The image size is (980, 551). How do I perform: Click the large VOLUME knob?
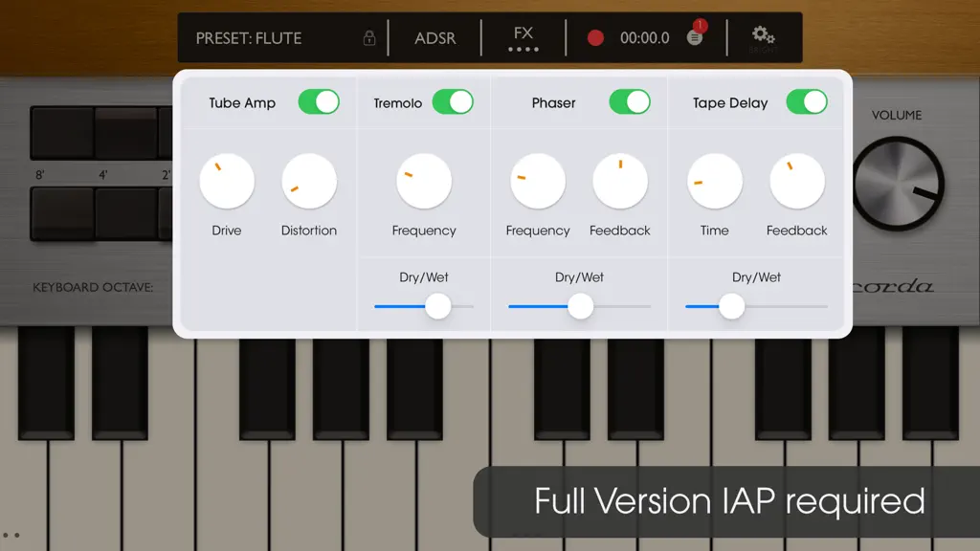tap(899, 184)
